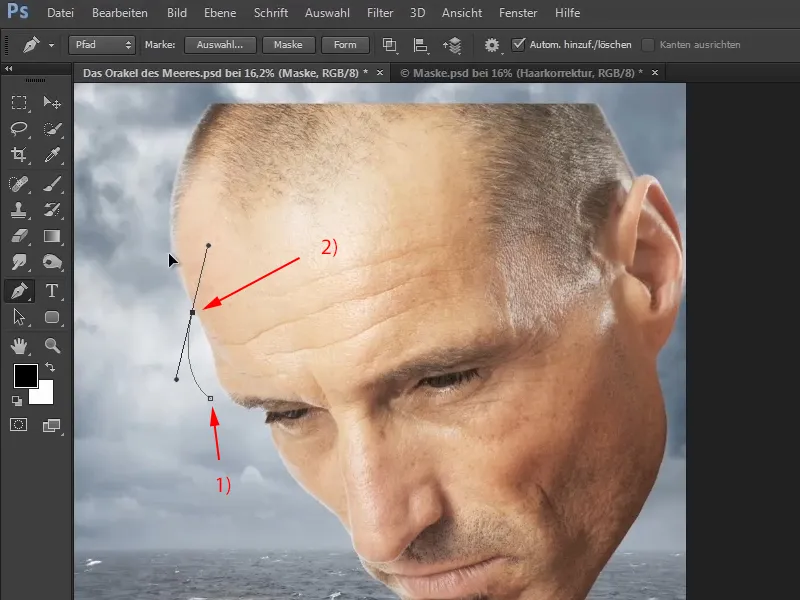Select the Hand tool
The width and height of the screenshot is (800, 600).
pyautogui.click(x=19, y=346)
